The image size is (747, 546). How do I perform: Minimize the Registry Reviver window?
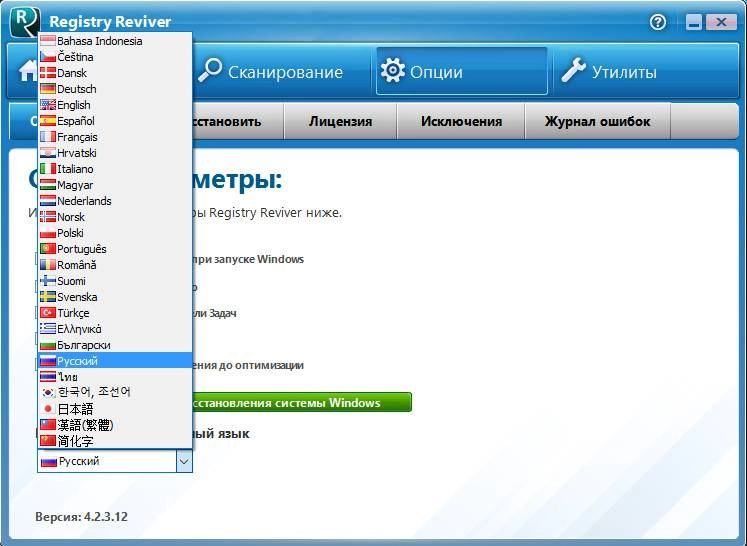point(694,22)
